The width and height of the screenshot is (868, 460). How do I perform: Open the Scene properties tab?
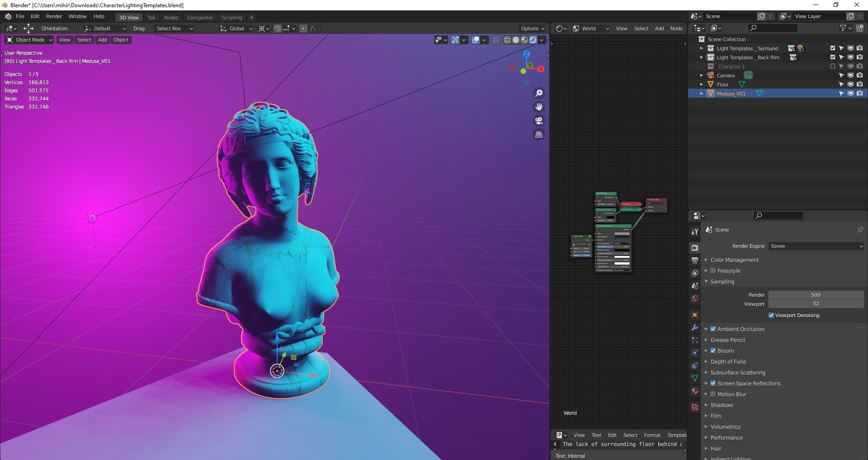[695, 286]
